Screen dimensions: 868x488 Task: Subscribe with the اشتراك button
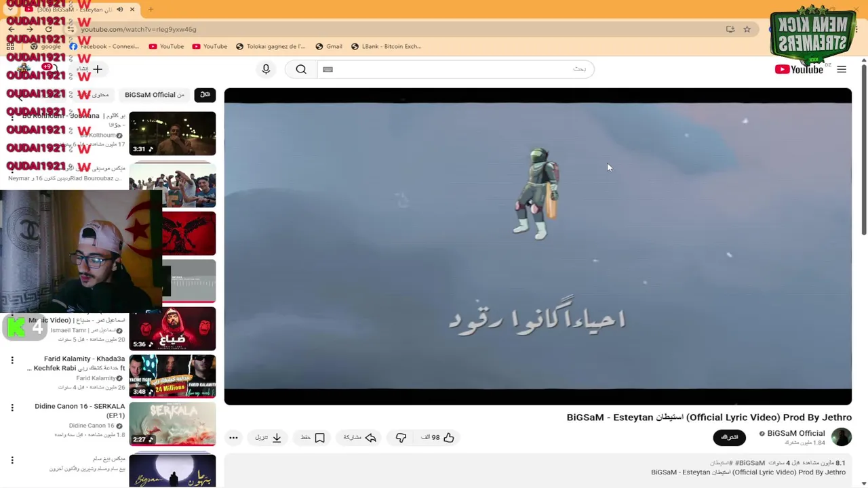point(730,437)
